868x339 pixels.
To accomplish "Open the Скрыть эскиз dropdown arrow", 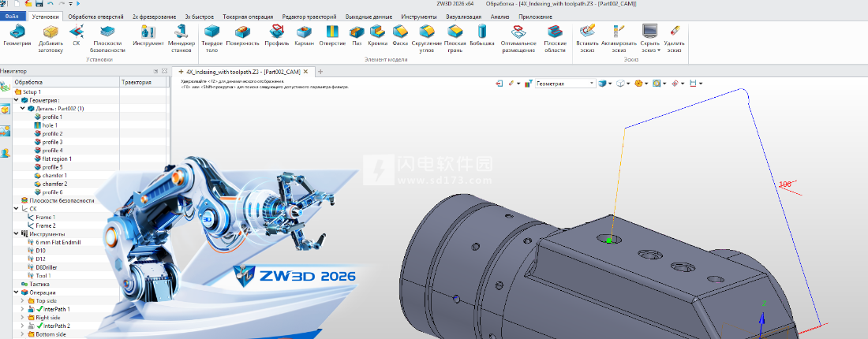I will coord(658,50).
